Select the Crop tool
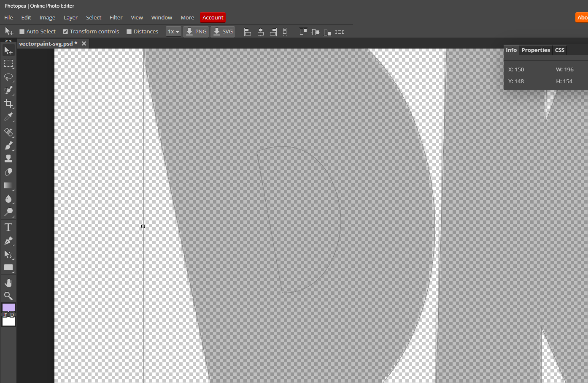Screen dimensions: 588x383 tap(8, 104)
